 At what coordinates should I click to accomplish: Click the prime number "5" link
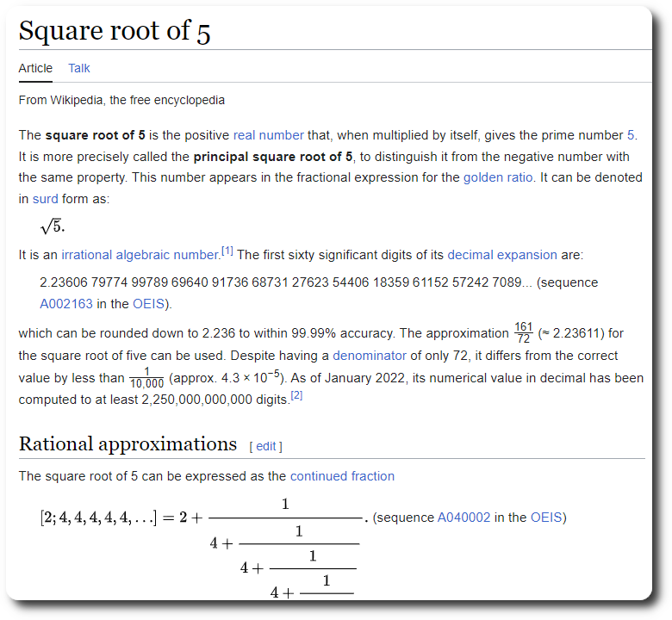coord(631,135)
